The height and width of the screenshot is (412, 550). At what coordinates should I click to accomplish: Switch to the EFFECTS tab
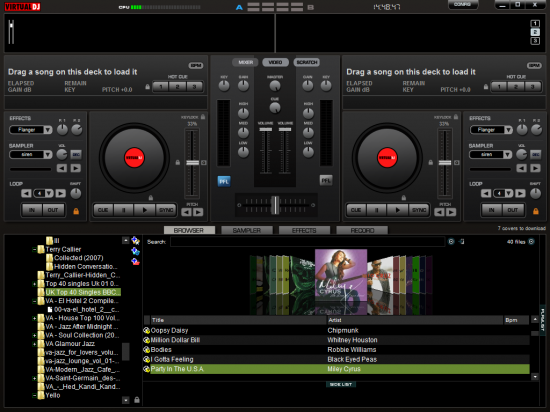click(304, 230)
